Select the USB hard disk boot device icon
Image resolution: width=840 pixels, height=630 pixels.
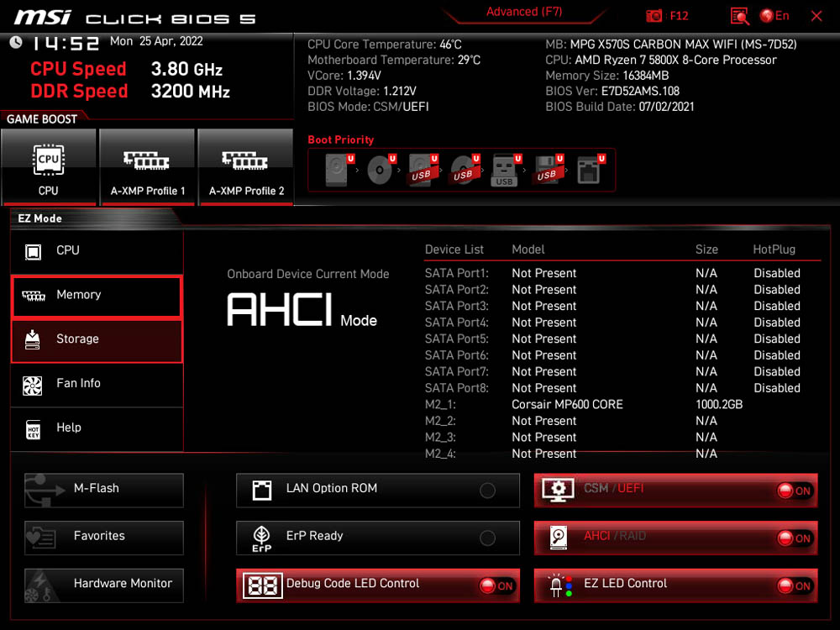point(423,170)
